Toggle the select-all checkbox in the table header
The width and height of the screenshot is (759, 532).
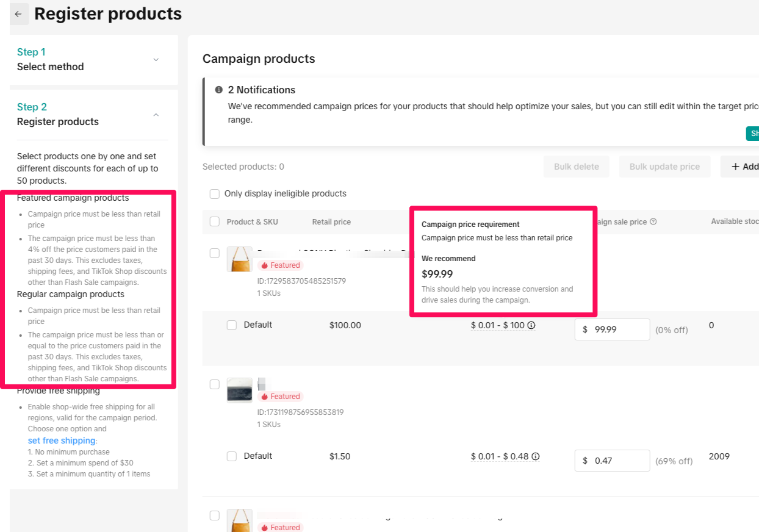tap(215, 222)
